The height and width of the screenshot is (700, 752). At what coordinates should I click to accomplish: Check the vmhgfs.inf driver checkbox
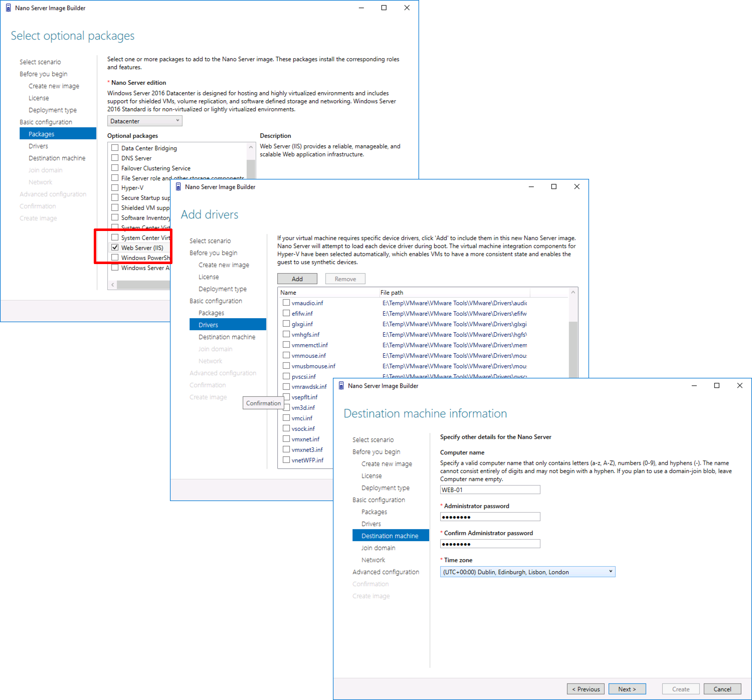[x=286, y=334]
